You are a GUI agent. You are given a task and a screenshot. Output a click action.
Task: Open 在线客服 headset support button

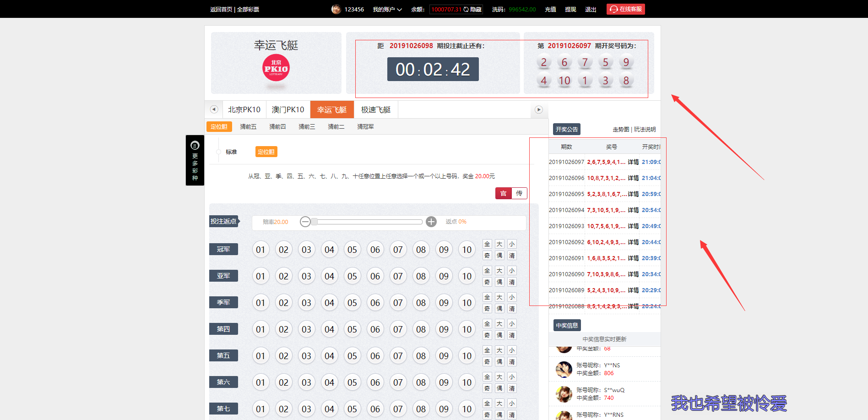click(626, 9)
